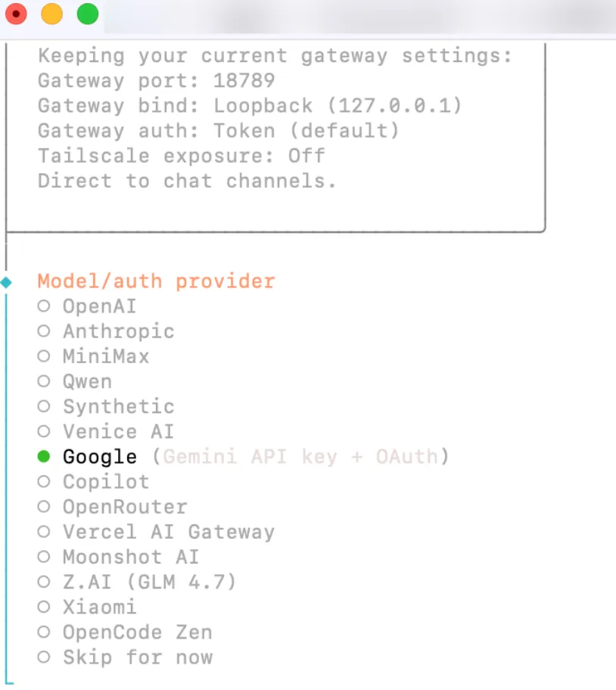Pick the Qwen radio option

[75, 381]
